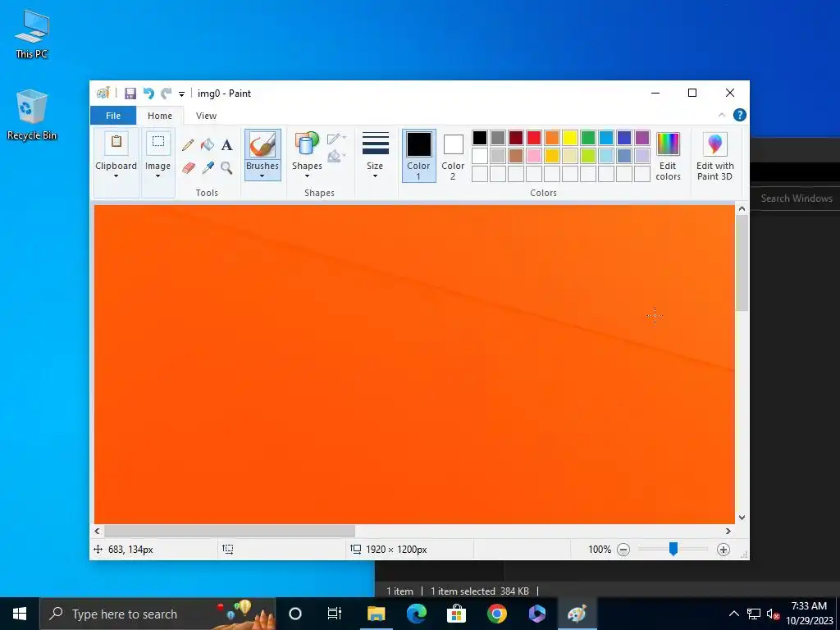840x630 pixels.
Task: Open This PC desktop icon
Action: point(32,34)
